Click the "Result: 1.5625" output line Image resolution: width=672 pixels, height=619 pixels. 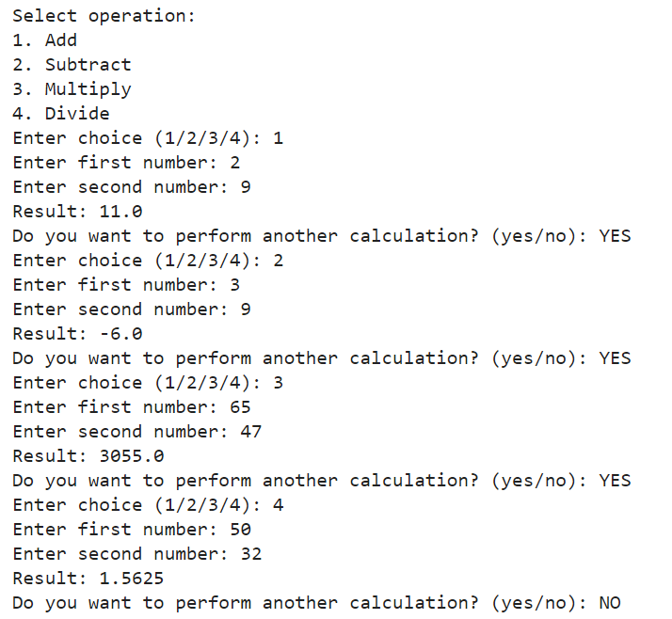click(88, 579)
